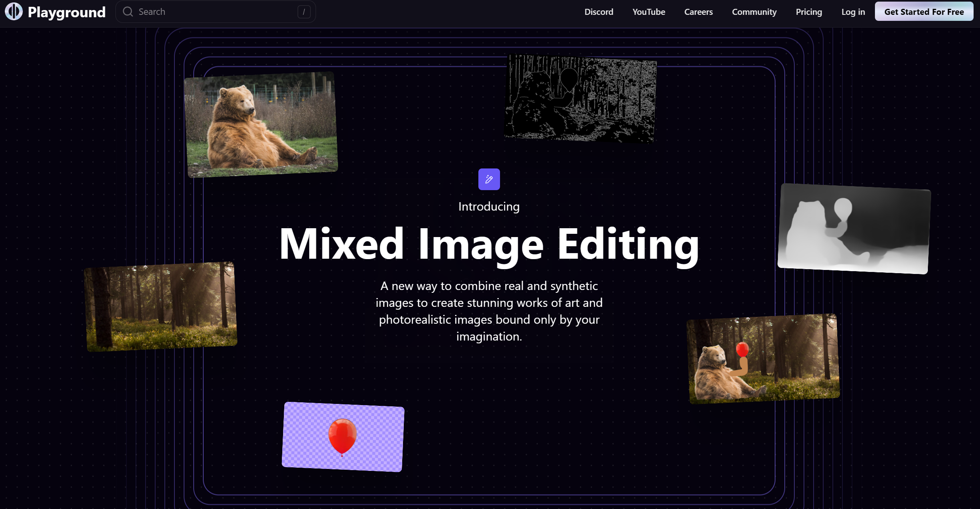Click the slash shortcut key badge
The image size is (980, 509).
pyautogui.click(x=304, y=12)
